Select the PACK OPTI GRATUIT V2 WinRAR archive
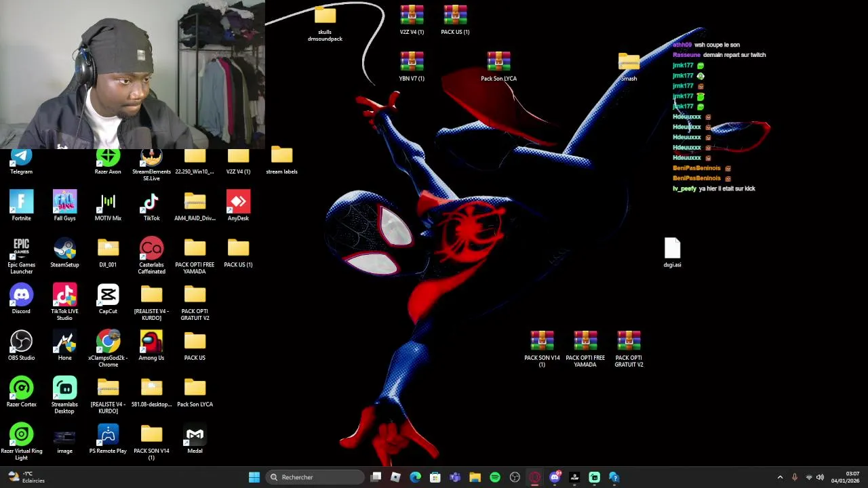Viewport: 868px width, 488px height. 629,348
